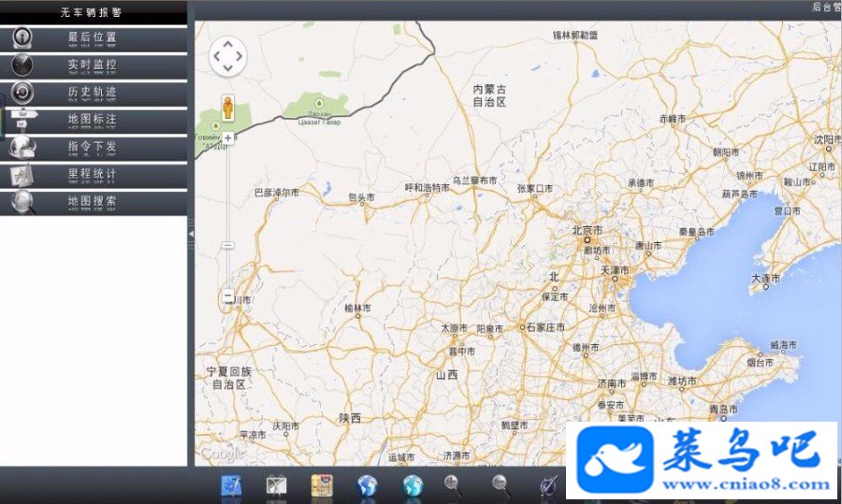Select the 实时监控 real-time monitoring radar icon

[22, 65]
